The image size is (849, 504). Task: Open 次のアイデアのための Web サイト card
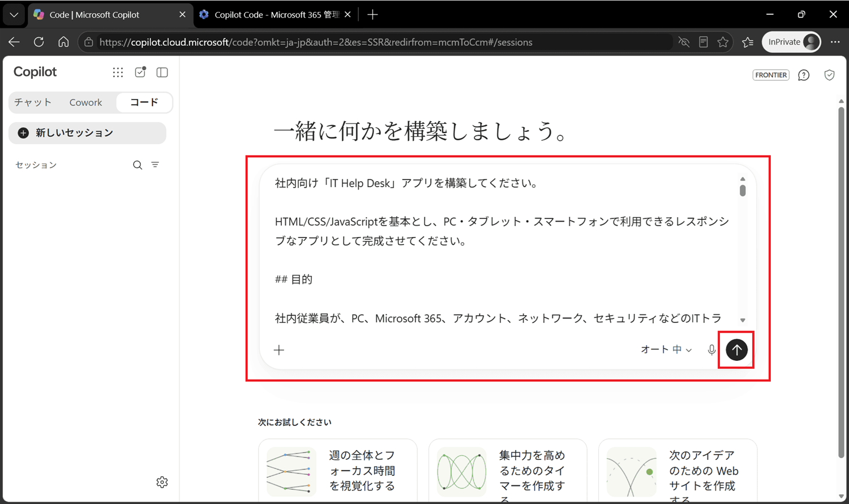pyautogui.click(x=678, y=471)
